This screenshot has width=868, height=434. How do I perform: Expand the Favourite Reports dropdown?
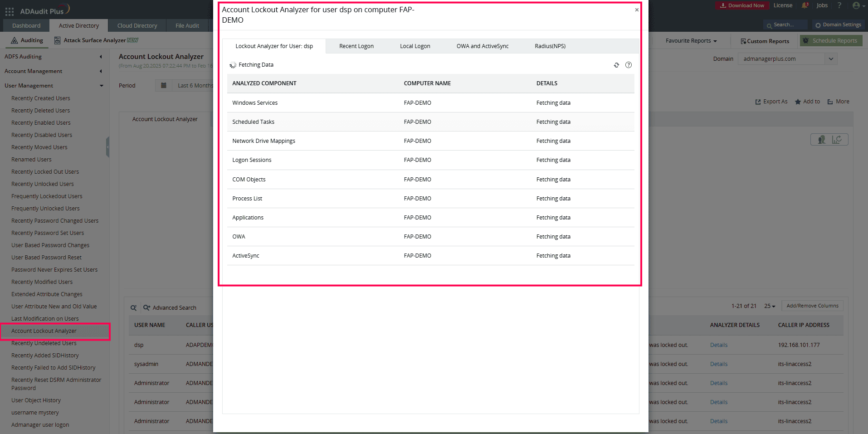tap(690, 40)
